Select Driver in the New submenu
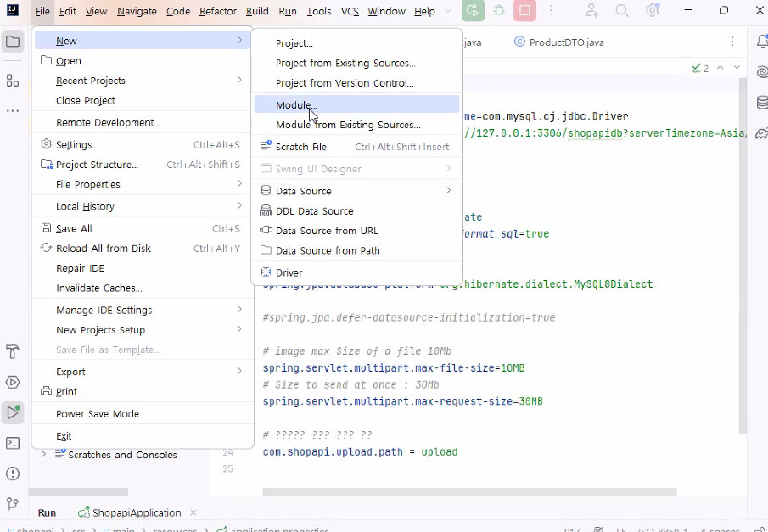Image resolution: width=768 pixels, height=532 pixels. pyautogui.click(x=356, y=272)
